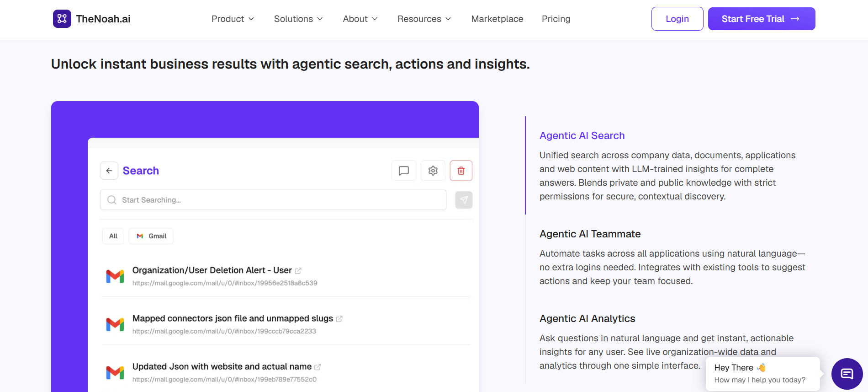868x392 pixels.
Task: Open the Pricing page
Action: pos(556,19)
